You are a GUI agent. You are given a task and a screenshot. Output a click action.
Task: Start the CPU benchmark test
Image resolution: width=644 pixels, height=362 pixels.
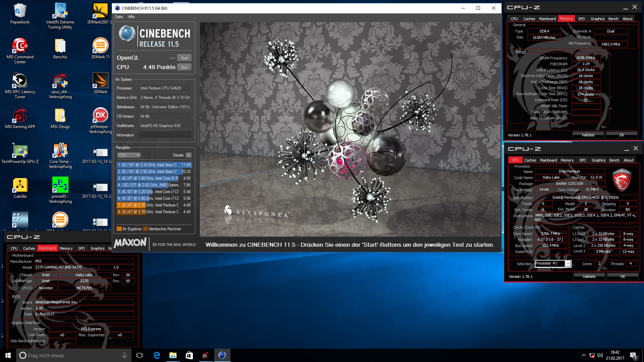coord(184,67)
